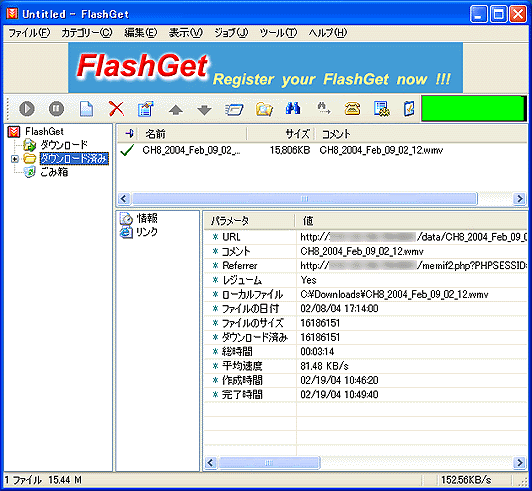This screenshot has height=491, width=532.
Task: Click the blue window toolbar icon
Action: [234, 110]
